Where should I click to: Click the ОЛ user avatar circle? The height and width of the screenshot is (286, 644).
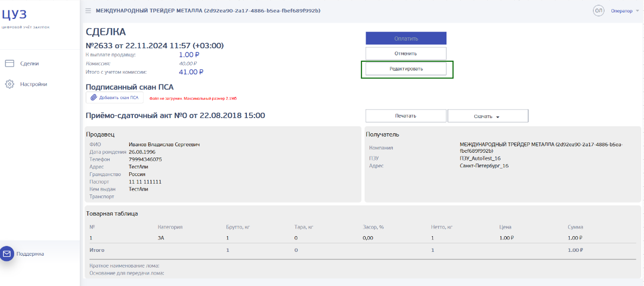coord(598,11)
